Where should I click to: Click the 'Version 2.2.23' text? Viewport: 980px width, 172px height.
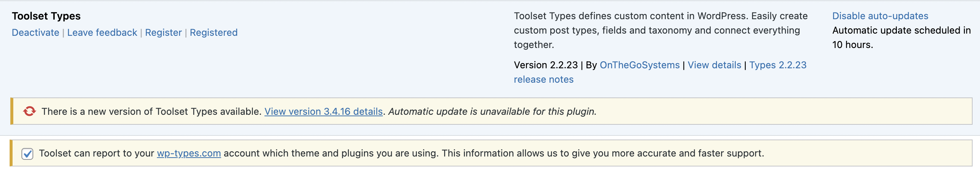(x=545, y=65)
